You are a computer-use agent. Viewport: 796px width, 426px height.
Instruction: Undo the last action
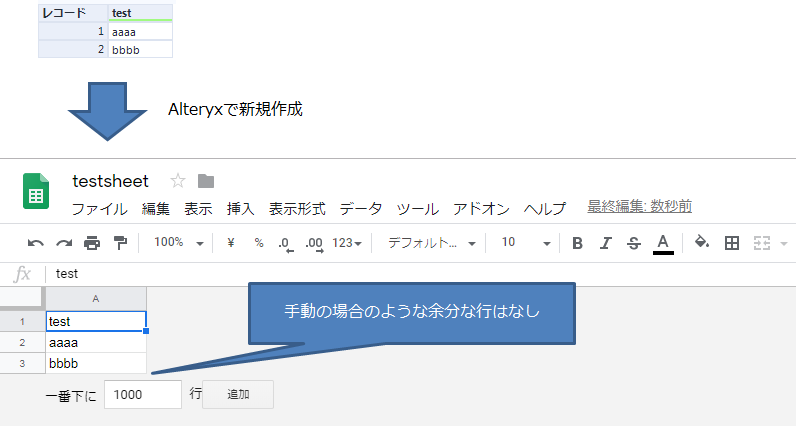pos(35,243)
